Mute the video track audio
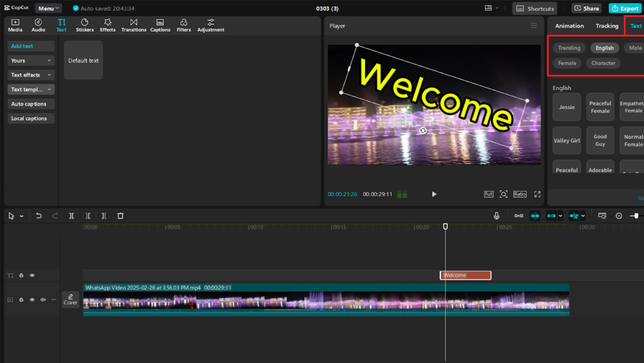 (x=43, y=300)
